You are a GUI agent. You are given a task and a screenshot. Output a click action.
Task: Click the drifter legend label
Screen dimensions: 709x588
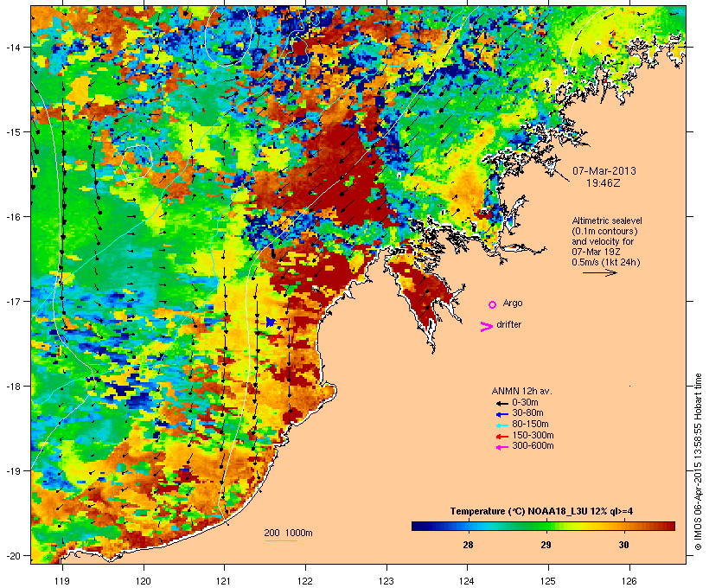(508, 324)
